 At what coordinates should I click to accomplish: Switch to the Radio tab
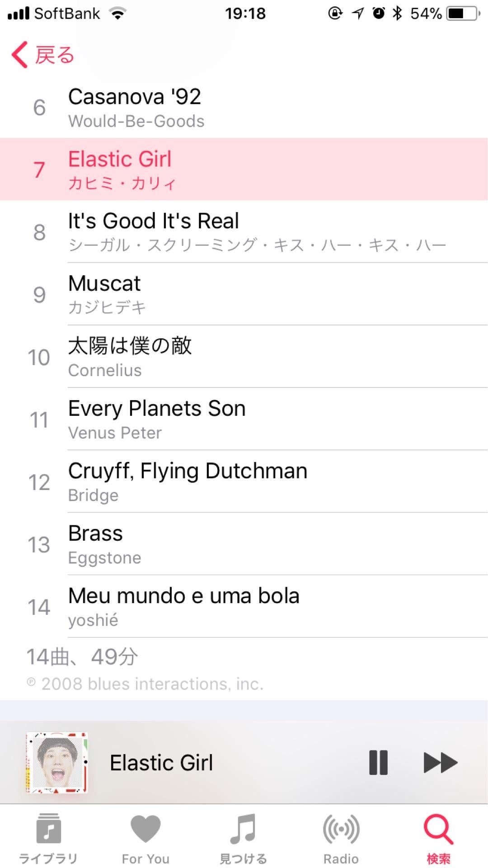(x=341, y=830)
